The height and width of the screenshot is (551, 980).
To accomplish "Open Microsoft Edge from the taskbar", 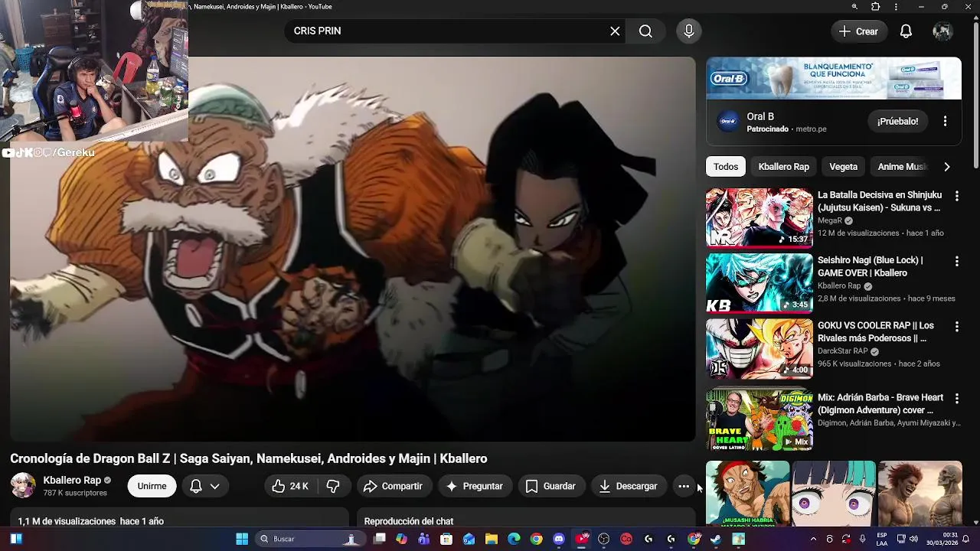I will click(x=514, y=539).
